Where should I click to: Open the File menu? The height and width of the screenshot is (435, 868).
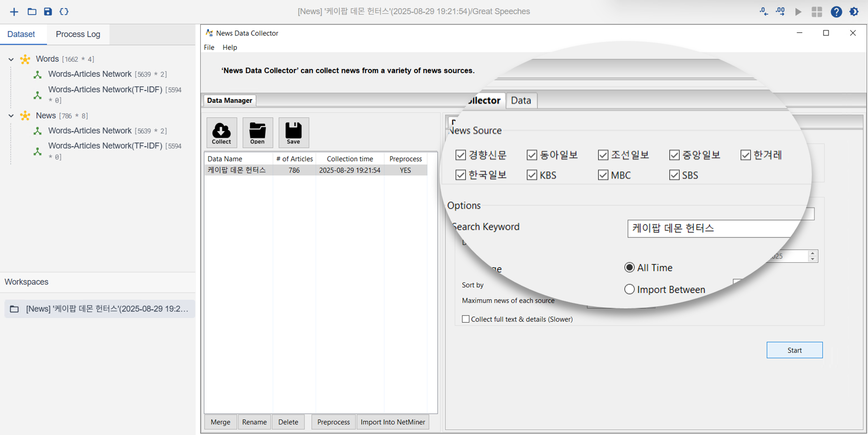click(209, 47)
